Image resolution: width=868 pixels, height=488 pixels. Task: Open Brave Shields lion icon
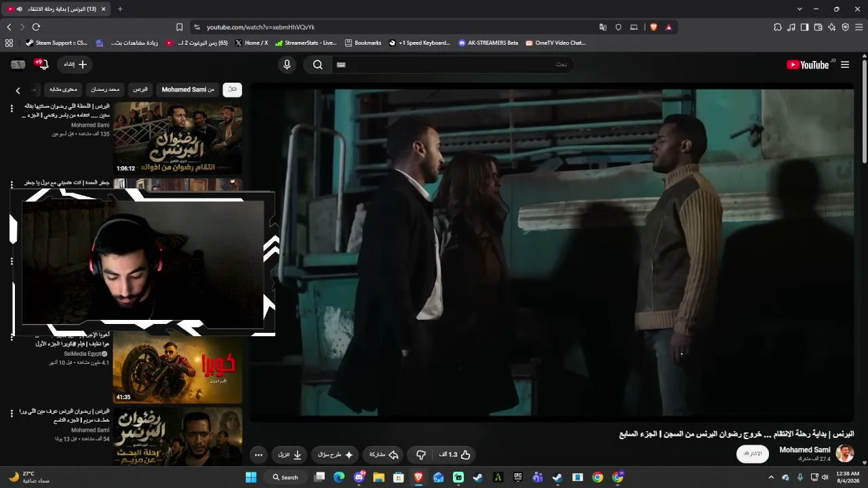(654, 27)
